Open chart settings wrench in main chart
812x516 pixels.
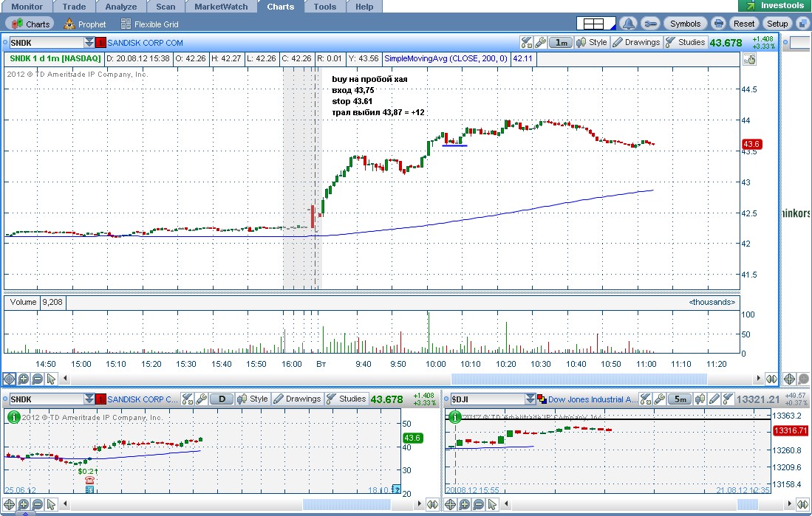pos(540,42)
